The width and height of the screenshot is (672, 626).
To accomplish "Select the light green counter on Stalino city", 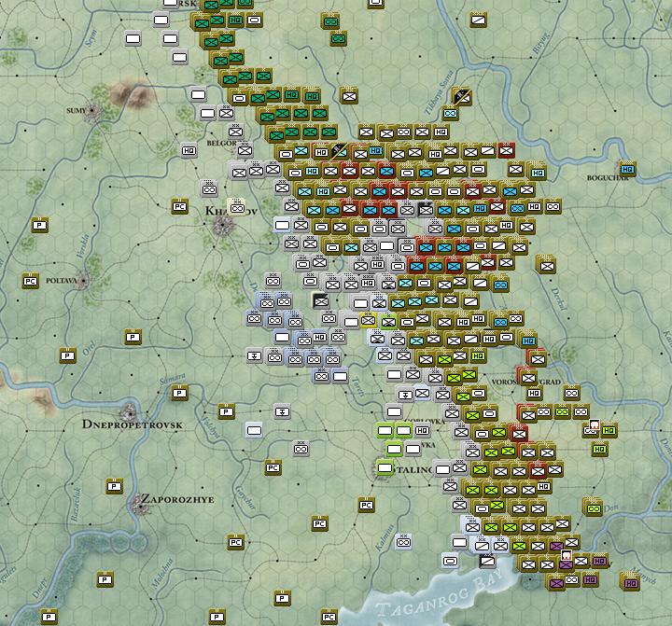I will click(x=385, y=467).
